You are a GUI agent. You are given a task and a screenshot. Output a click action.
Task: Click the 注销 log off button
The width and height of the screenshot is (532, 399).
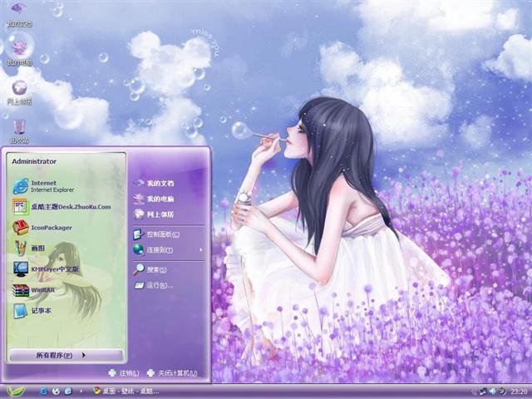point(124,373)
